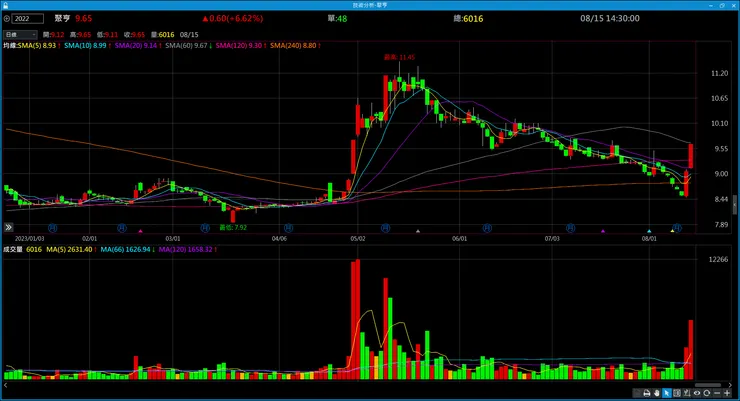This screenshot has width=740, height=401.
Task: Click the SMA(120) 9.30 label
Action: (241, 45)
